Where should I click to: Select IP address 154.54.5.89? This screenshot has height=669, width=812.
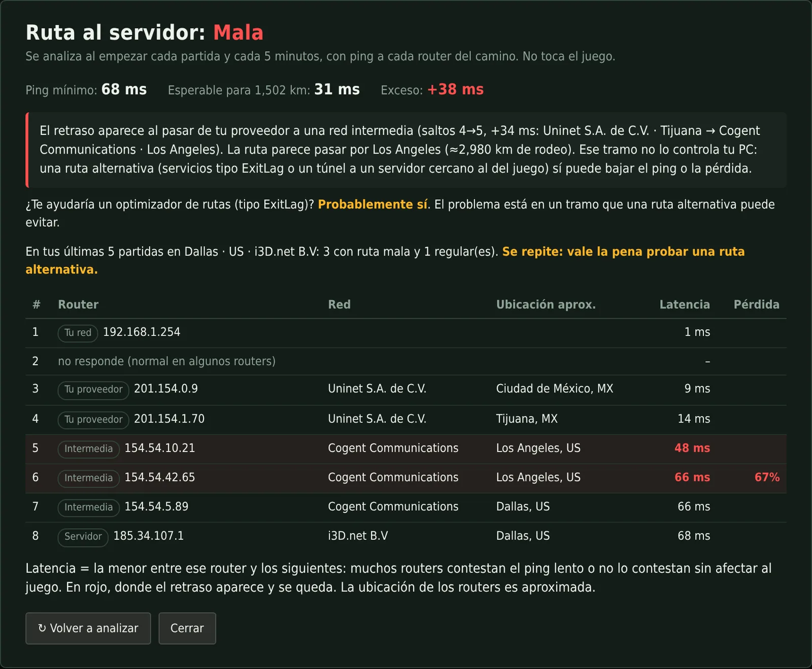[x=156, y=507]
